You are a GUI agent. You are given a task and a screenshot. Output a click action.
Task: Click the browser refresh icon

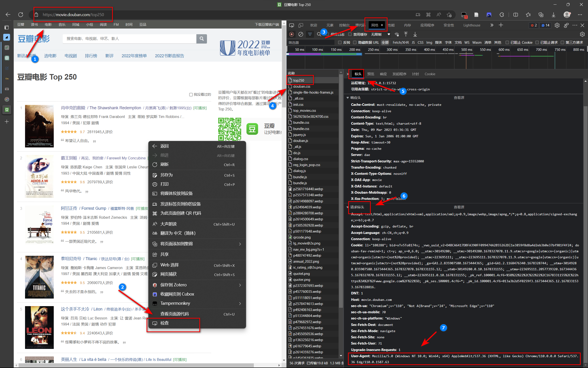[x=21, y=14]
